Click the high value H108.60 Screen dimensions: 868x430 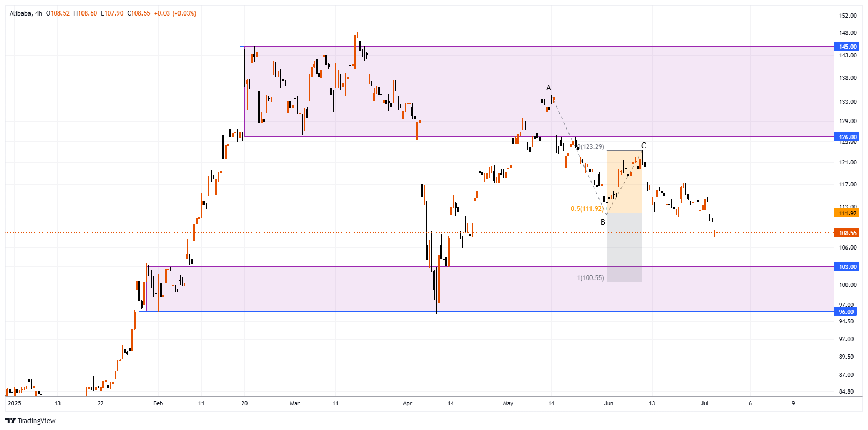tap(85, 13)
